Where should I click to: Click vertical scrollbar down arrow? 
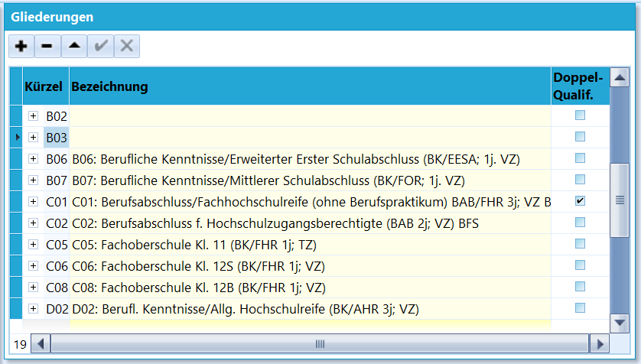620,323
